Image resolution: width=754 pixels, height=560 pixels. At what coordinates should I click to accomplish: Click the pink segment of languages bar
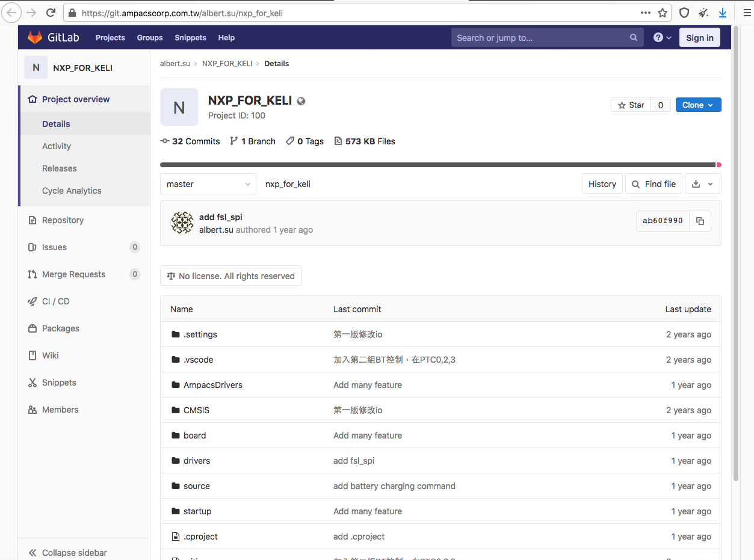click(x=718, y=164)
